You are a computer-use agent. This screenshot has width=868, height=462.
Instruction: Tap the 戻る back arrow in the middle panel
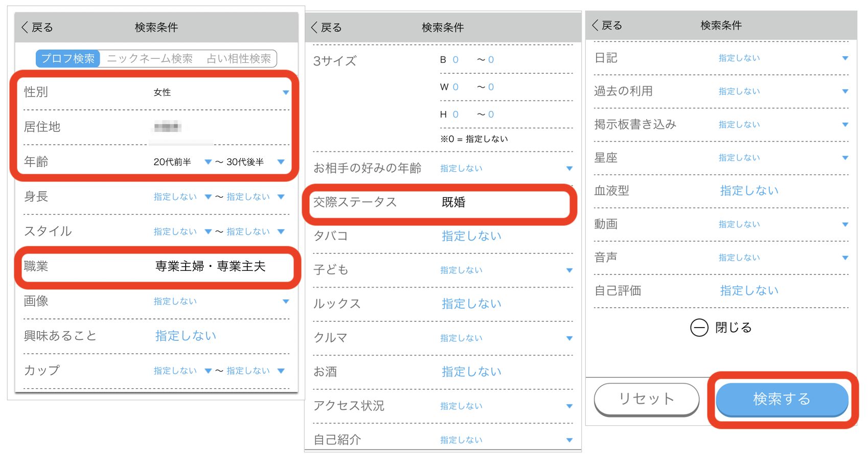[x=314, y=28]
